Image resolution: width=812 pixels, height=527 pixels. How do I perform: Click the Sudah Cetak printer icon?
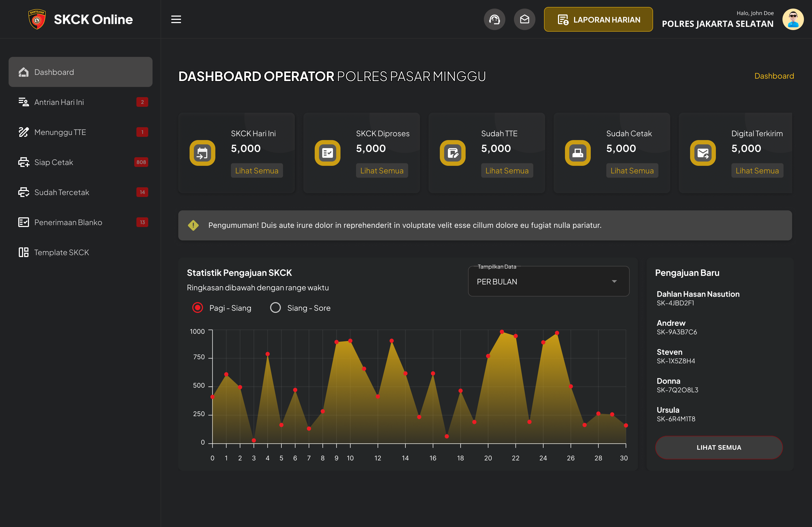point(578,153)
